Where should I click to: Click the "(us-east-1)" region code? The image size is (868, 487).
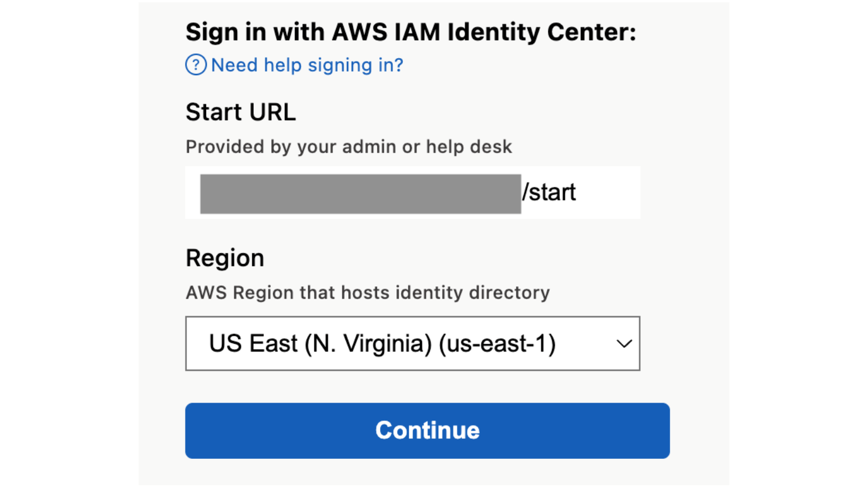(497, 344)
